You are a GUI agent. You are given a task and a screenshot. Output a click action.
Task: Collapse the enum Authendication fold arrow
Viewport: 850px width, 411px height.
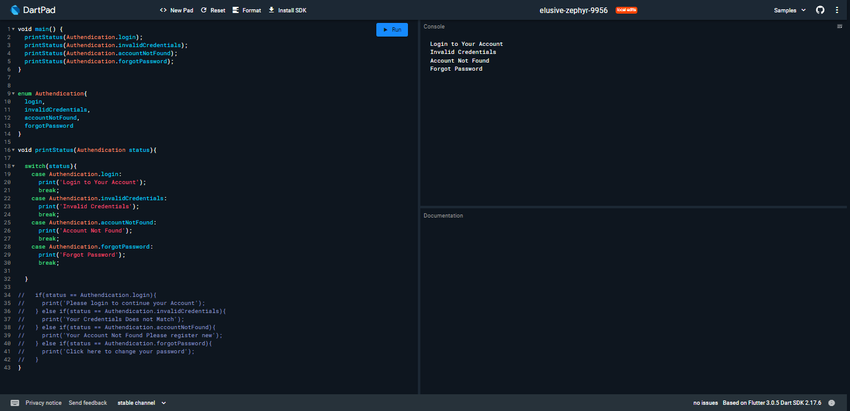click(13, 93)
